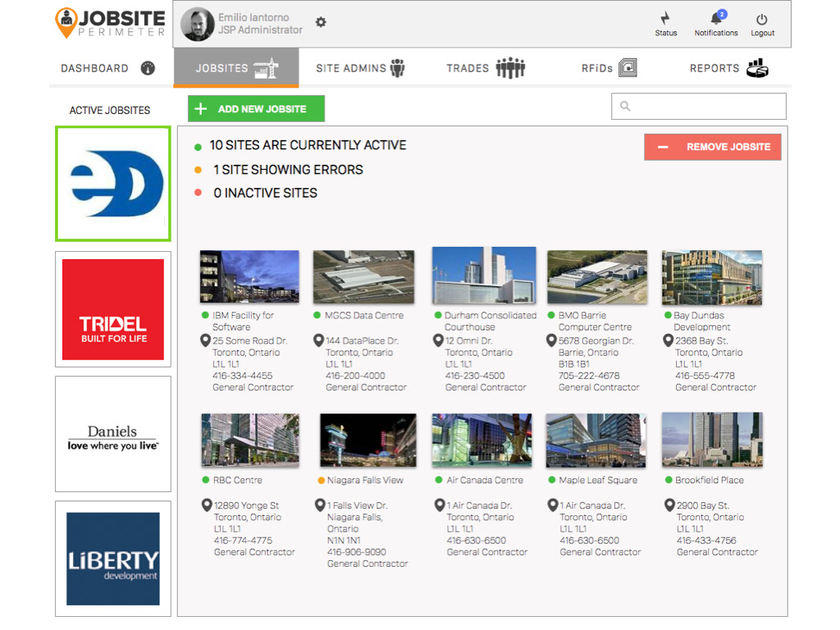Click the Site Admins people icon
Image resolution: width=840 pixels, height=630 pixels.
[398, 68]
